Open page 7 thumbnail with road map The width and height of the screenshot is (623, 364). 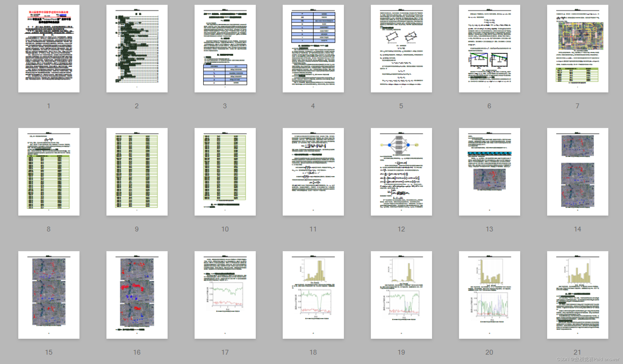click(x=577, y=49)
